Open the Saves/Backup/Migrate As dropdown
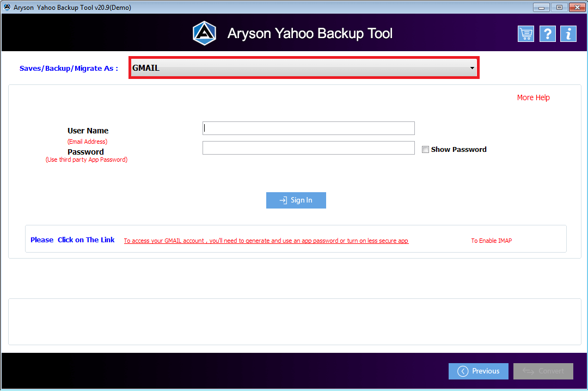The image size is (588, 392). click(304, 68)
